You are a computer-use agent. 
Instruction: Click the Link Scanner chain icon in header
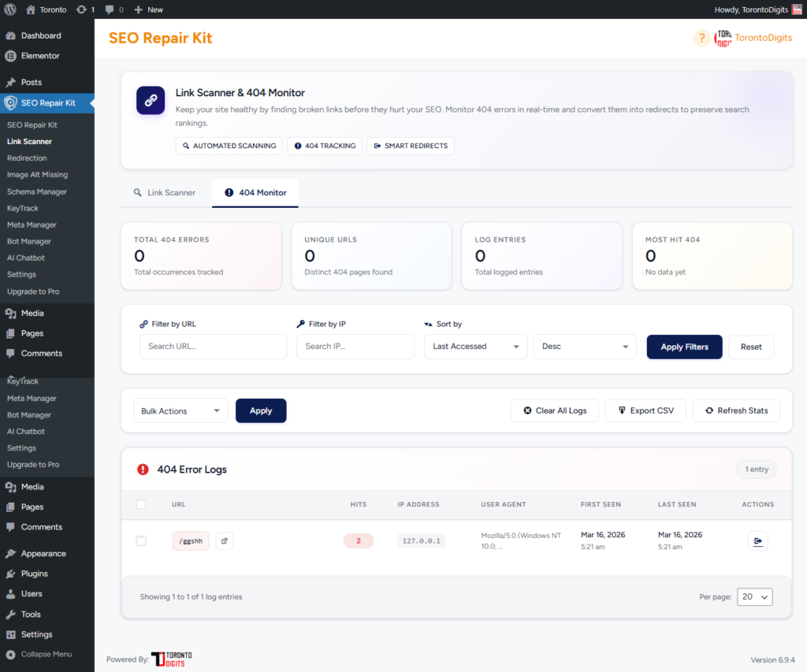point(151,101)
